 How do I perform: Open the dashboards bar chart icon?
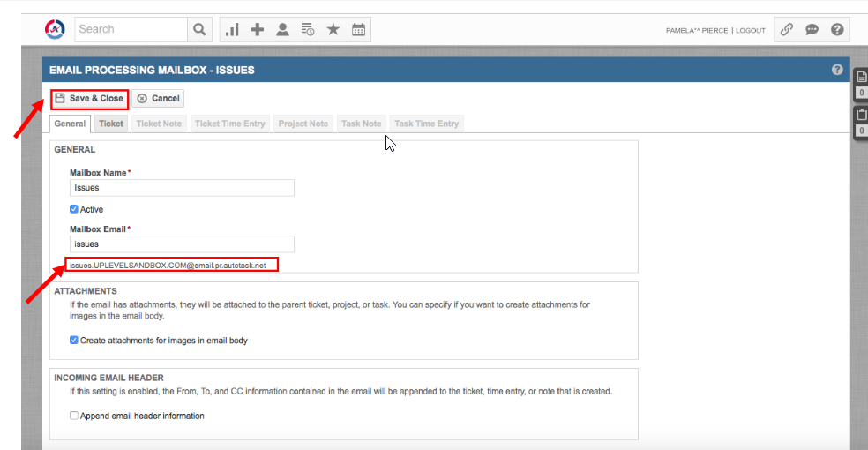click(x=232, y=29)
